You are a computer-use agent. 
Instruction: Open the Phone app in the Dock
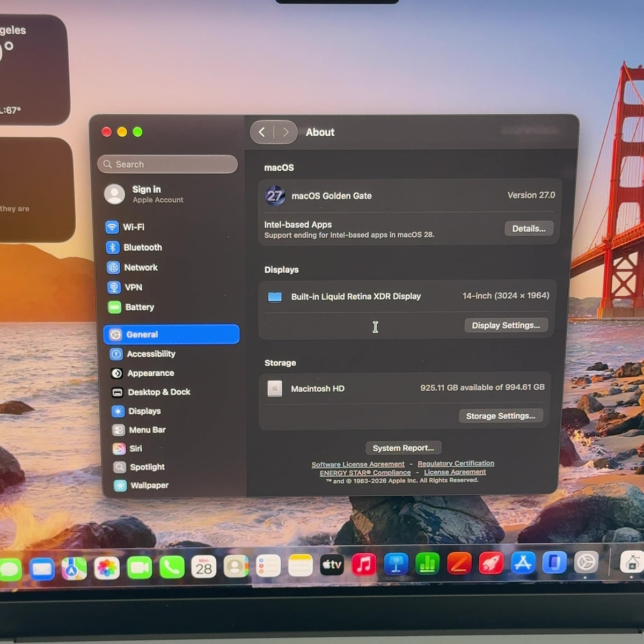(172, 567)
